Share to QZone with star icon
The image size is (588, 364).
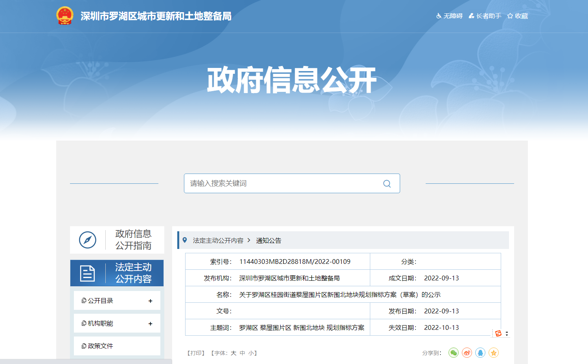click(494, 353)
